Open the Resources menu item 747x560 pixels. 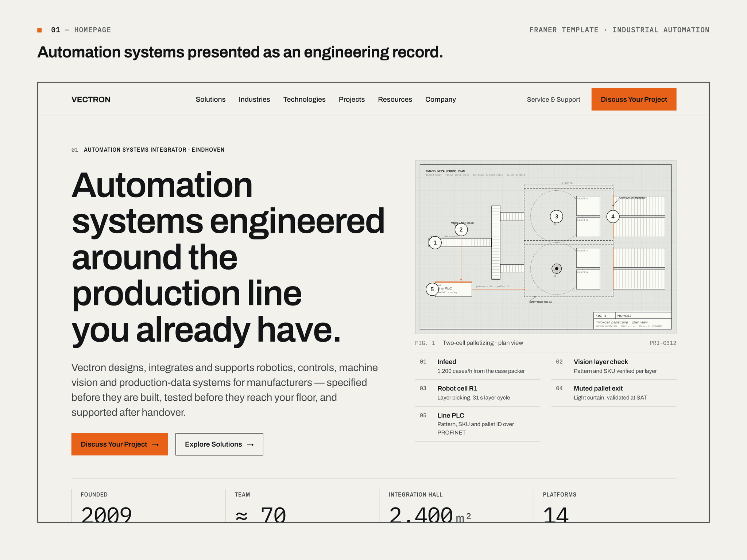pyautogui.click(x=395, y=99)
